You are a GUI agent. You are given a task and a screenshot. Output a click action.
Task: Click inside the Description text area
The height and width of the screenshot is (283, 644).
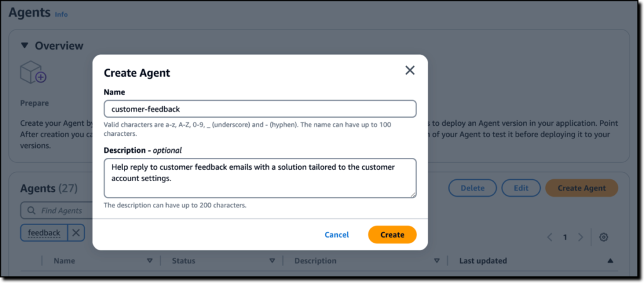pos(260,178)
